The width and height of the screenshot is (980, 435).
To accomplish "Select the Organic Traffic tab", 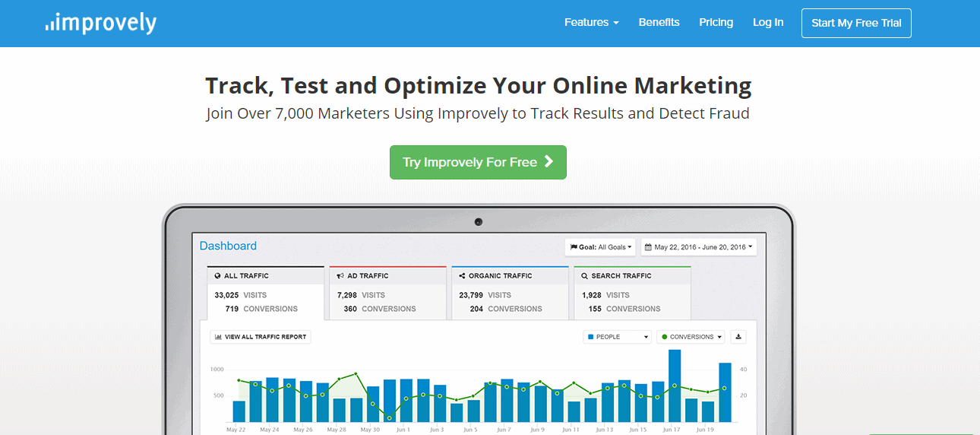I will (510, 293).
